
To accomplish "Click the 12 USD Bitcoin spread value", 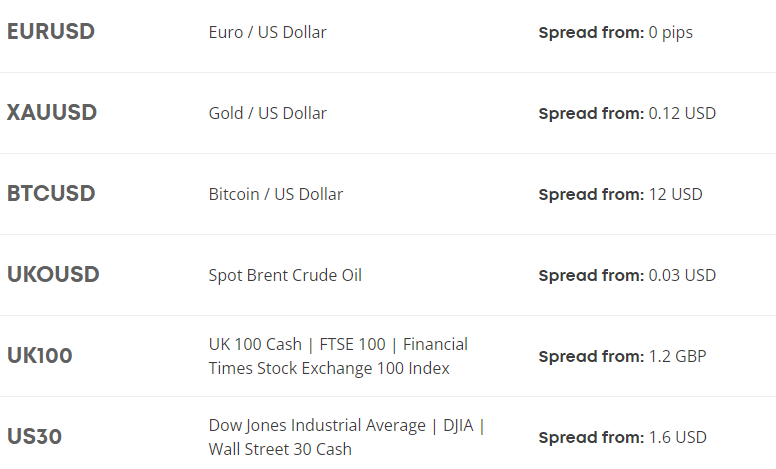I will tap(675, 194).
